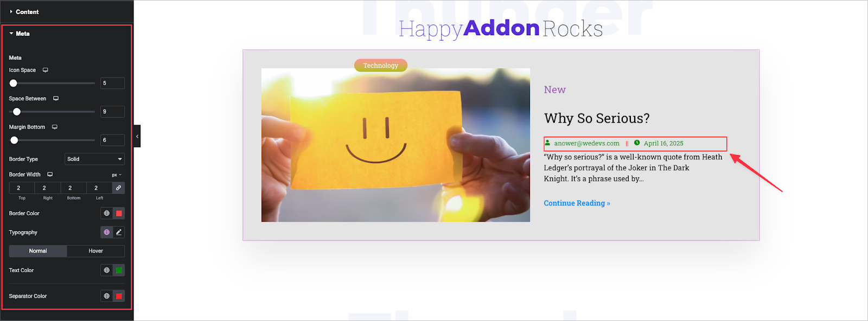
Task: Click the Border Width responsive device icon
Action: 50,175
